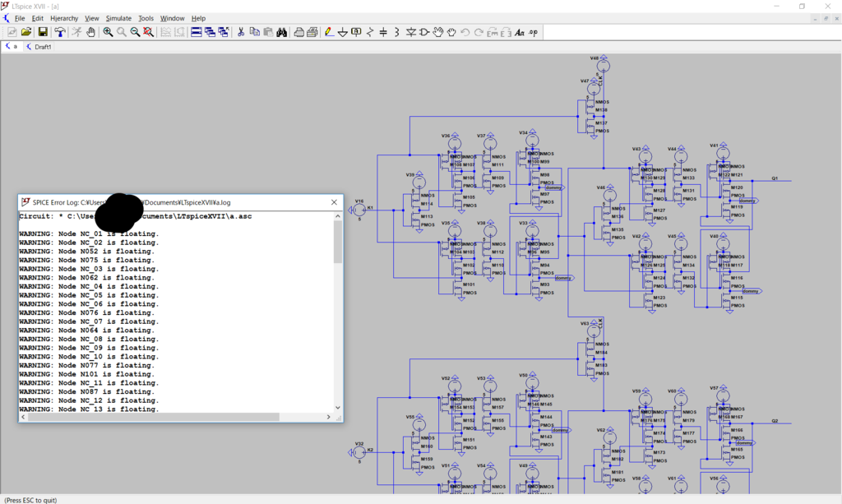Click the Save floppy disk icon
This screenshot has height=504, width=842.
point(42,32)
